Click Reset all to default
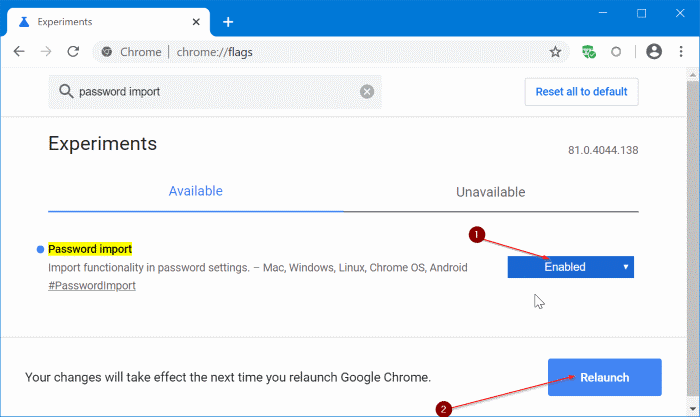700x417 pixels. coord(581,92)
